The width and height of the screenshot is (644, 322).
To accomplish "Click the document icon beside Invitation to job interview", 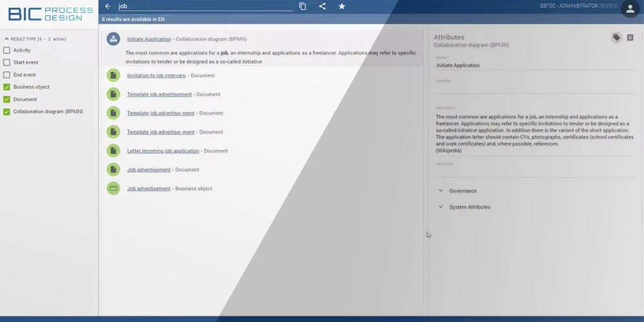I will point(113,75).
